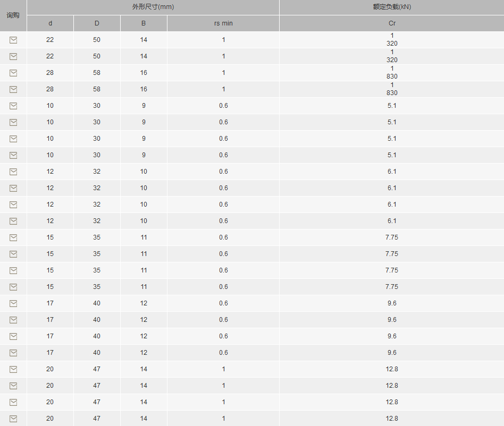This screenshot has height=426, width=504.
Task: Click envelope icon in first 17x40x12 row
Action: point(13,303)
